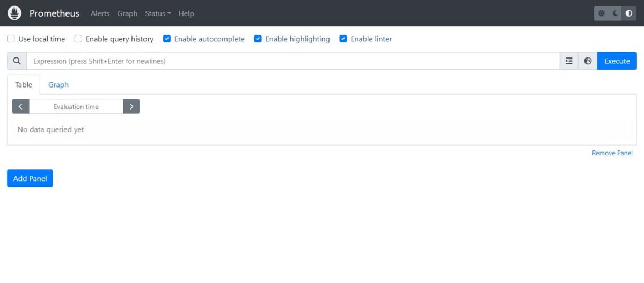The height and width of the screenshot is (283, 644).
Task: Click the search magnifier icon beside expression
Action: (17, 61)
